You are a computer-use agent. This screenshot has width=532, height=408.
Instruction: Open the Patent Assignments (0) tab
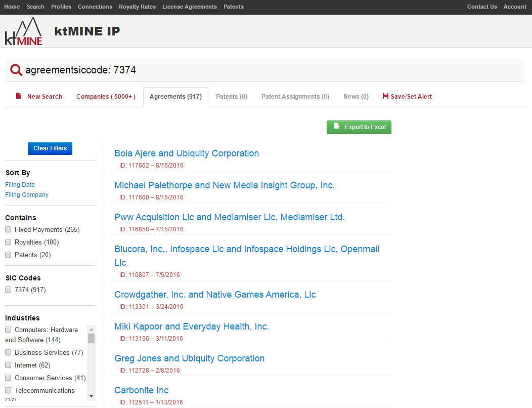(295, 97)
